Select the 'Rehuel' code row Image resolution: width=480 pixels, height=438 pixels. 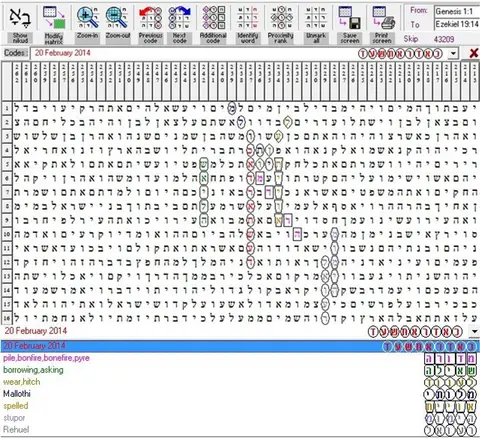[x=240, y=430]
